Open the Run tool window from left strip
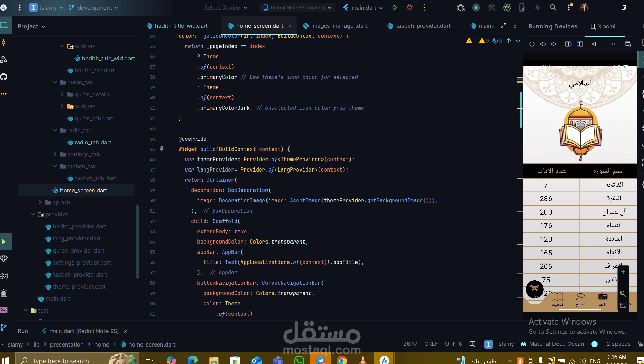Image resolution: width=644 pixels, height=364 pixels. pos(4,242)
